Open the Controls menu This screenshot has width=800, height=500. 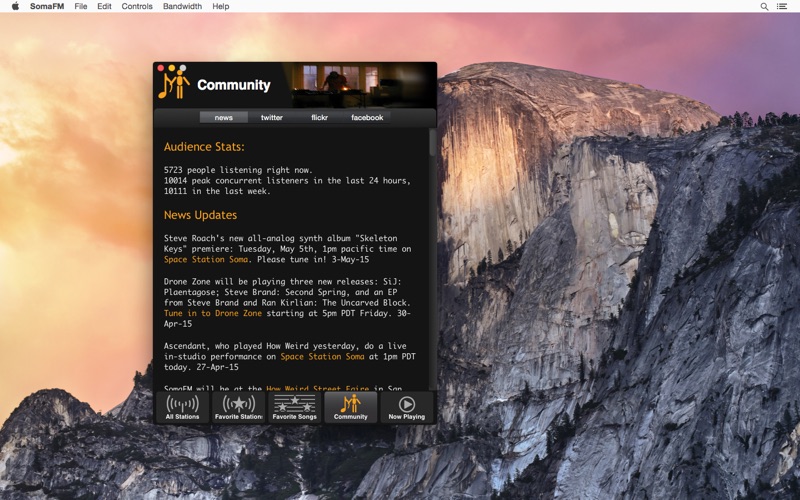[137, 6]
